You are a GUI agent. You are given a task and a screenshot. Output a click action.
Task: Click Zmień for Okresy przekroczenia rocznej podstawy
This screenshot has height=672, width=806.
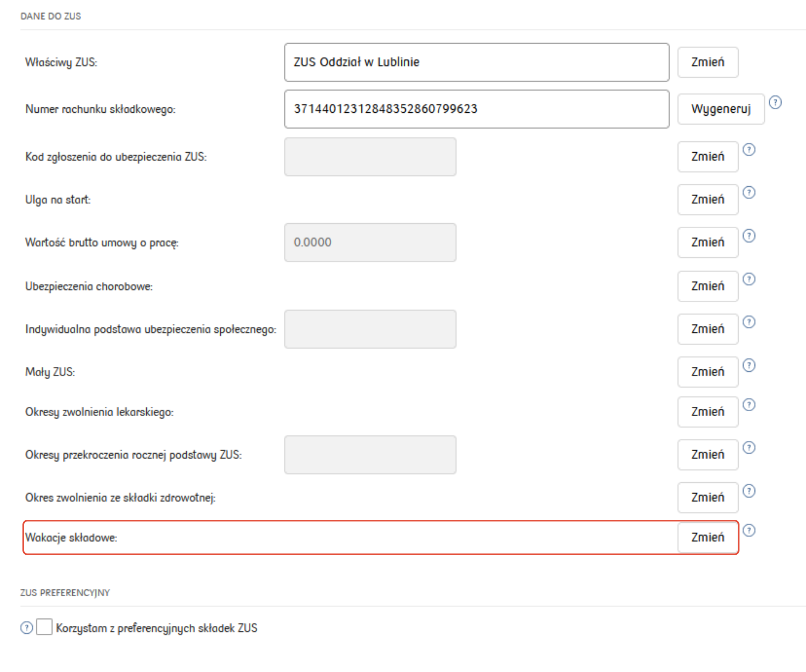707,455
